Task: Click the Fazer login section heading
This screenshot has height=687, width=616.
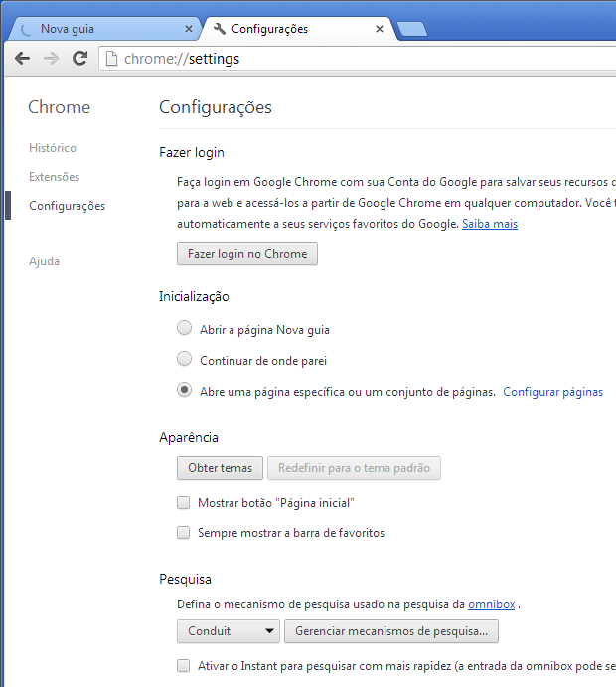Action: coord(192,152)
